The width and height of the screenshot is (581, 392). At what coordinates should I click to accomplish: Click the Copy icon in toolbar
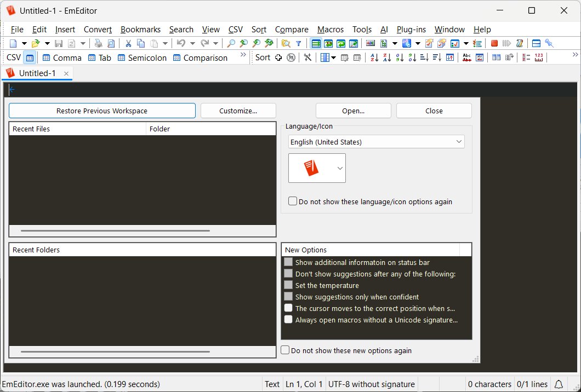(x=141, y=43)
